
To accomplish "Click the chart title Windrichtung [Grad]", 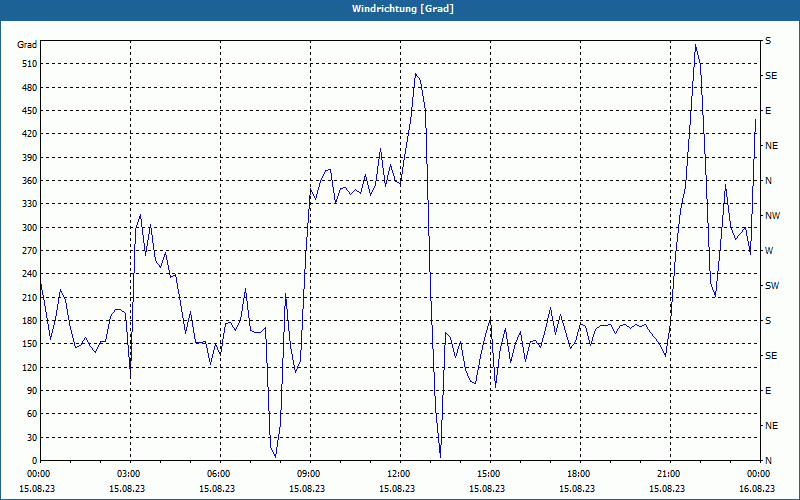I will coord(403,9).
